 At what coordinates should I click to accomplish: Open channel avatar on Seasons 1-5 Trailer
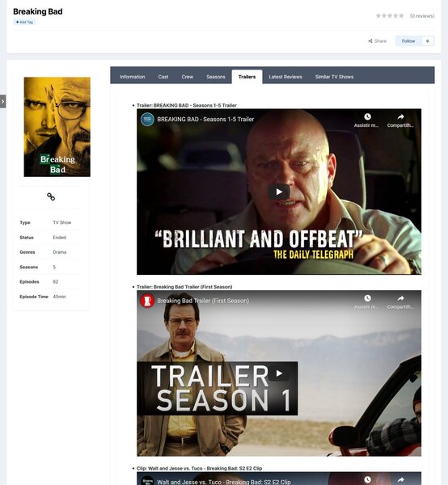147,119
